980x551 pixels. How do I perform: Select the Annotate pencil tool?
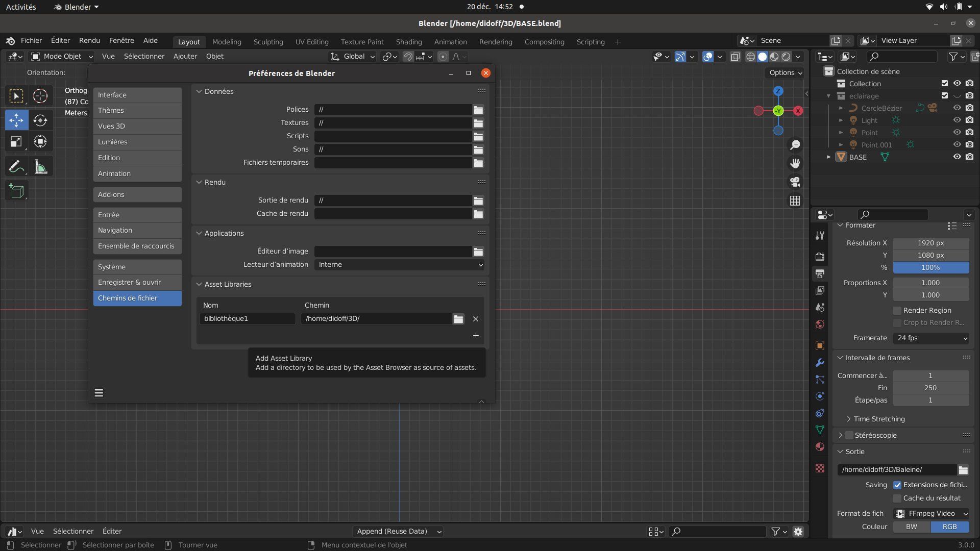click(x=16, y=166)
